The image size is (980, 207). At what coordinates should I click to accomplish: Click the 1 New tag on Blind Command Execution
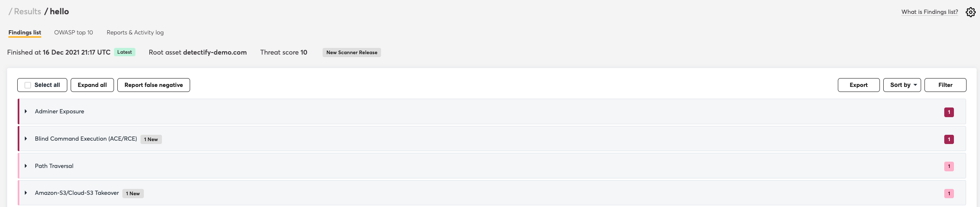[151, 139]
